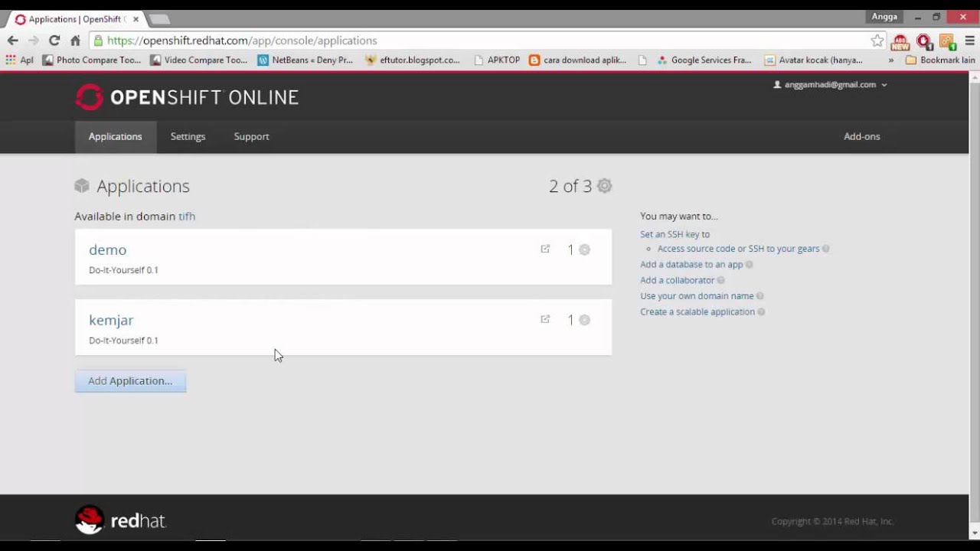Click the gear icon next to kemjar's count
The height and width of the screenshot is (551, 980).
[x=585, y=320]
